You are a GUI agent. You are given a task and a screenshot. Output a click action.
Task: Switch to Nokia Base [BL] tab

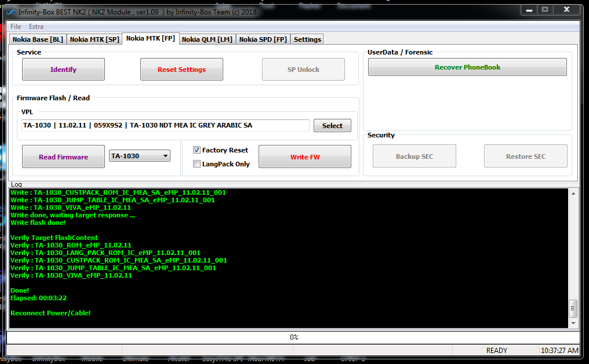tap(38, 39)
